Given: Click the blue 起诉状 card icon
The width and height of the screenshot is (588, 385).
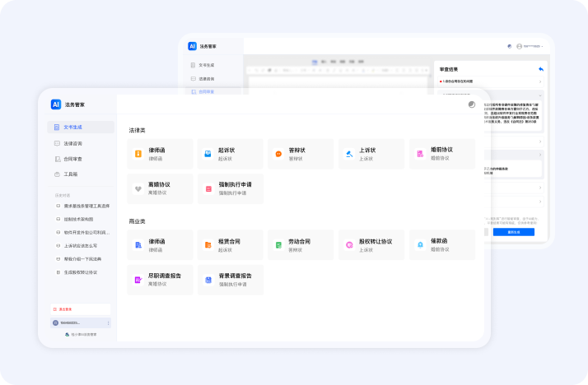Looking at the screenshot, I should tap(208, 154).
